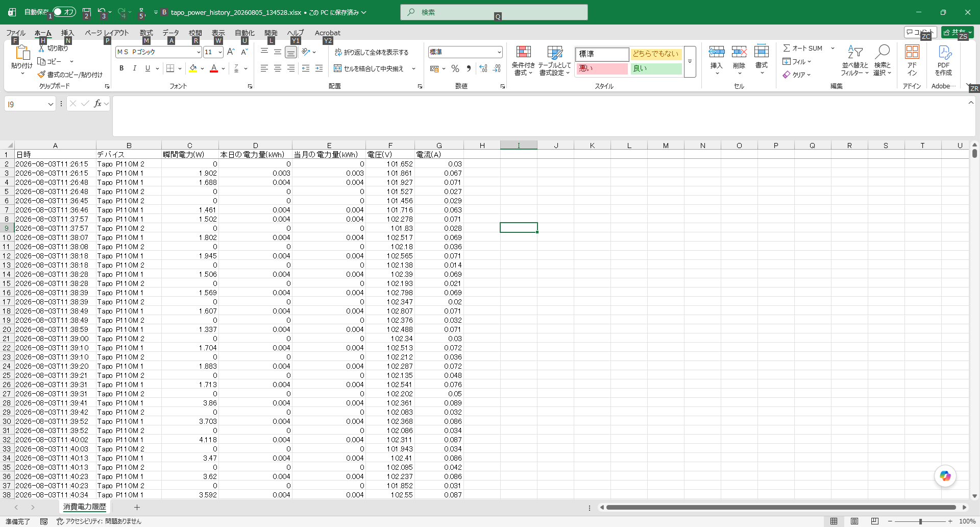Image resolution: width=980 pixels, height=527 pixels.
Task: Apply Comma style number format
Action: click(469, 68)
